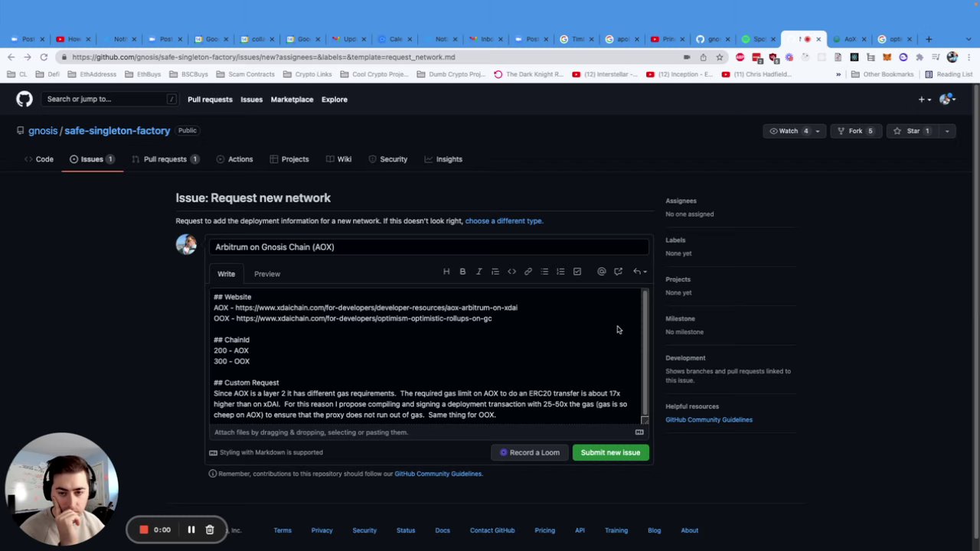Star the repository

click(913, 131)
